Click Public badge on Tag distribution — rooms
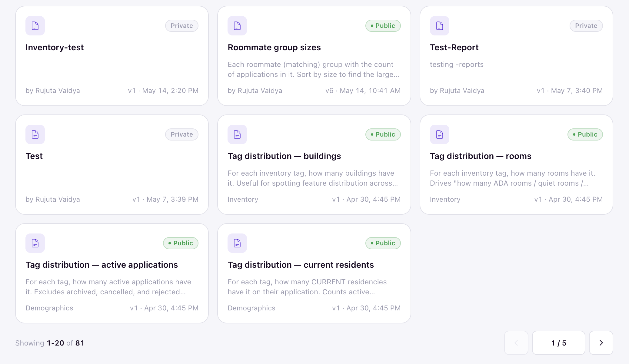The height and width of the screenshot is (364, 629). 585,134
